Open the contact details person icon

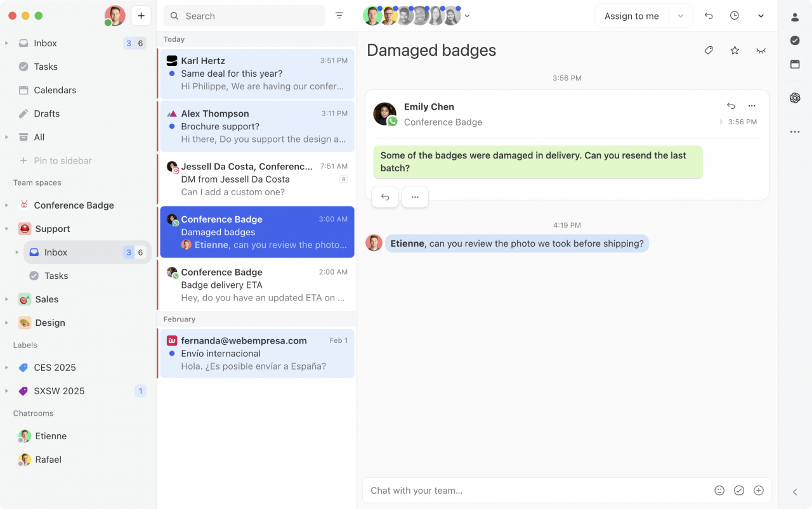(795, 17)
